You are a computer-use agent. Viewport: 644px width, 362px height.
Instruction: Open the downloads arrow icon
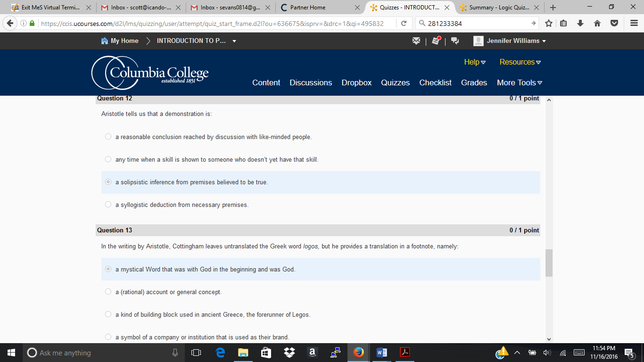click(x=580, y=24)
